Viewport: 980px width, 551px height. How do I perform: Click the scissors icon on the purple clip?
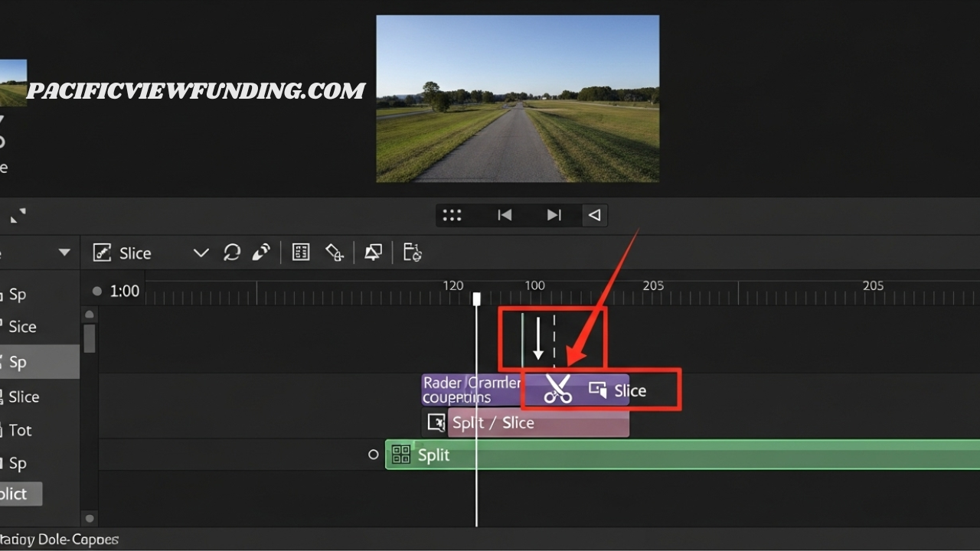557,390
